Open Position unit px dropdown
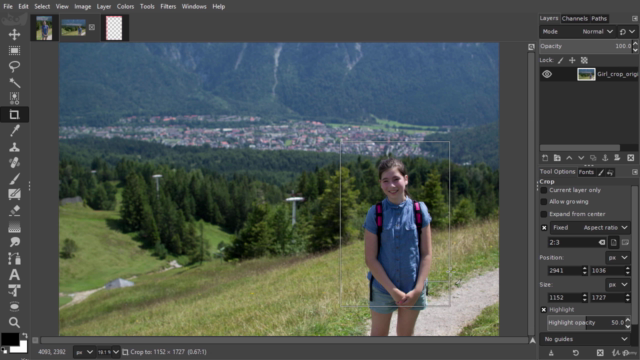The image size is (640, 360). pyautogui.click(x=618, y=258)
